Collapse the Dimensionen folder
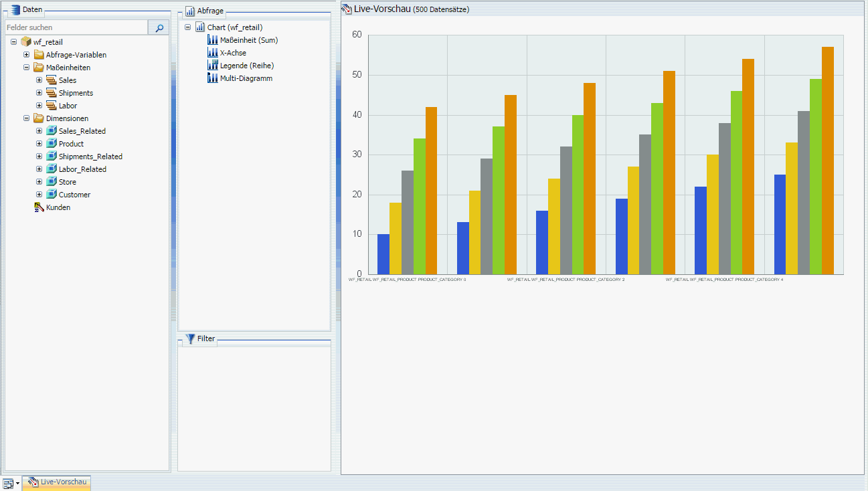This screenshot has width=868, height=491. point(26,118)
